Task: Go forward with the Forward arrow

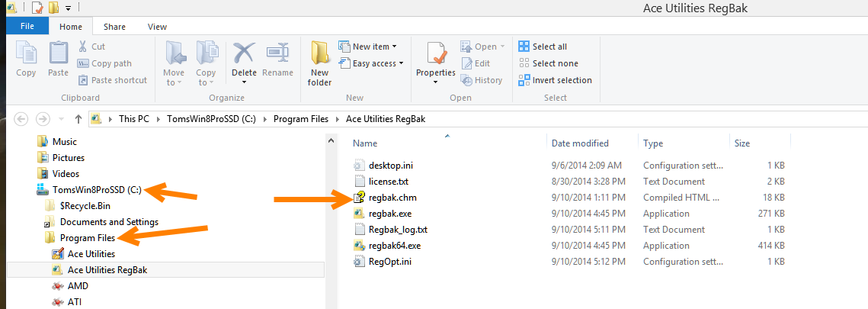Action: point(43,118)
